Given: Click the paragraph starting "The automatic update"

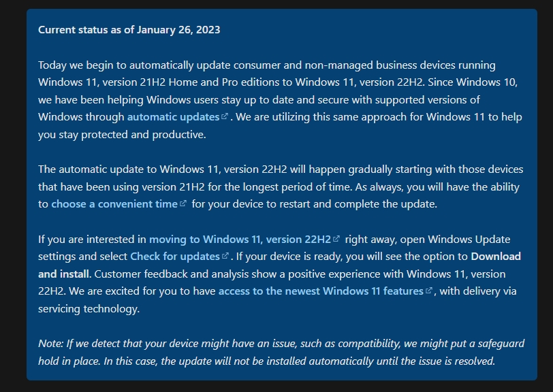Looking at the screenshot, I should click(281, 186).
